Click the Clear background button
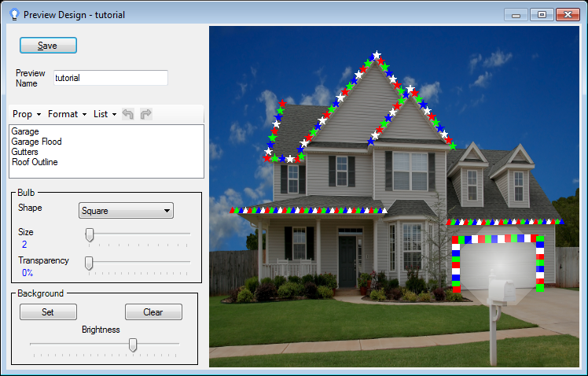The height and width of the screenshot is (376, 588). tap(153, 312)
